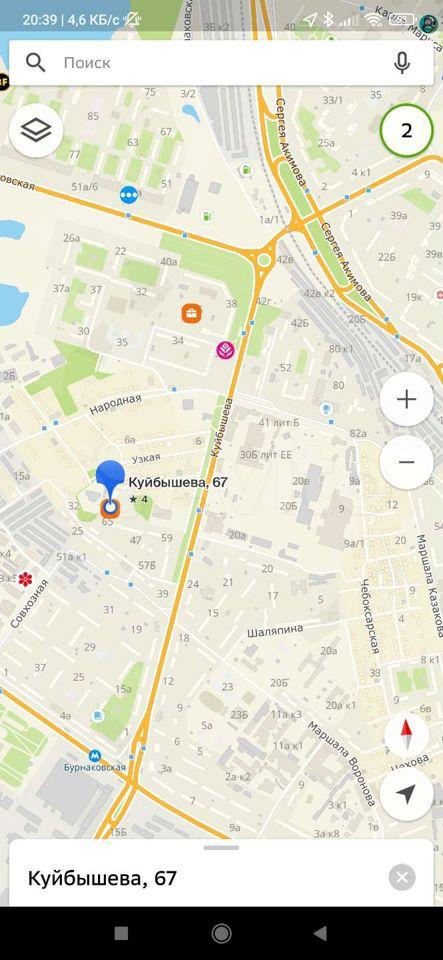Focus the Поиск search field
The width and height of the screenshot is (443, 960).
point(222,62)
